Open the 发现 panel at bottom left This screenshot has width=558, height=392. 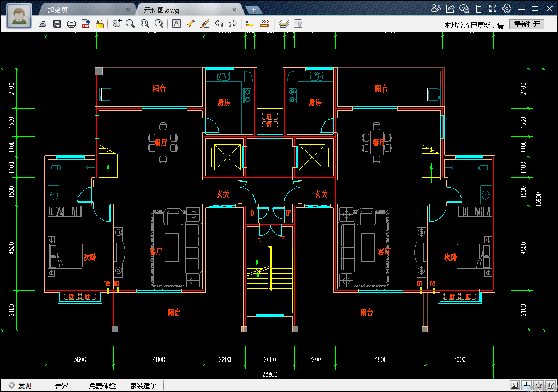[x=20, y=385]
